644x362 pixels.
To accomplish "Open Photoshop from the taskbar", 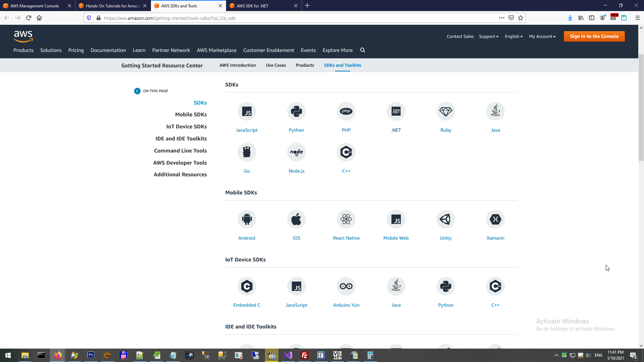I will (91, 355).
